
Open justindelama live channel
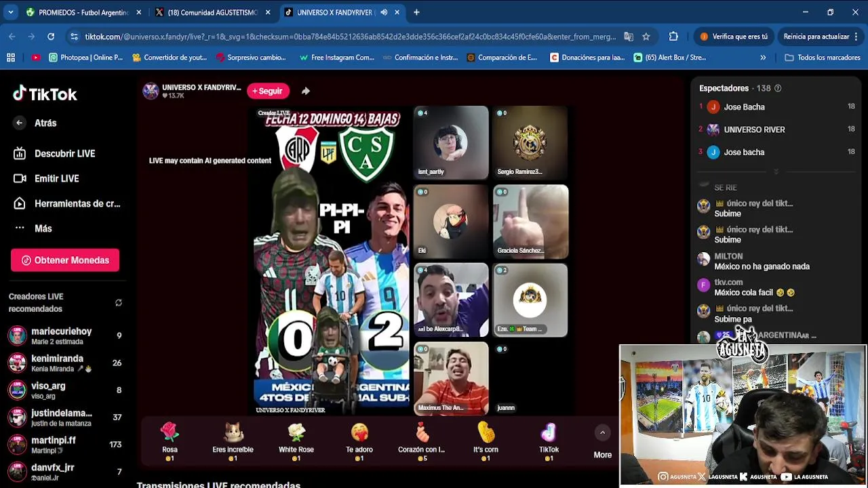pyautogui.click(x=65, y=418)
